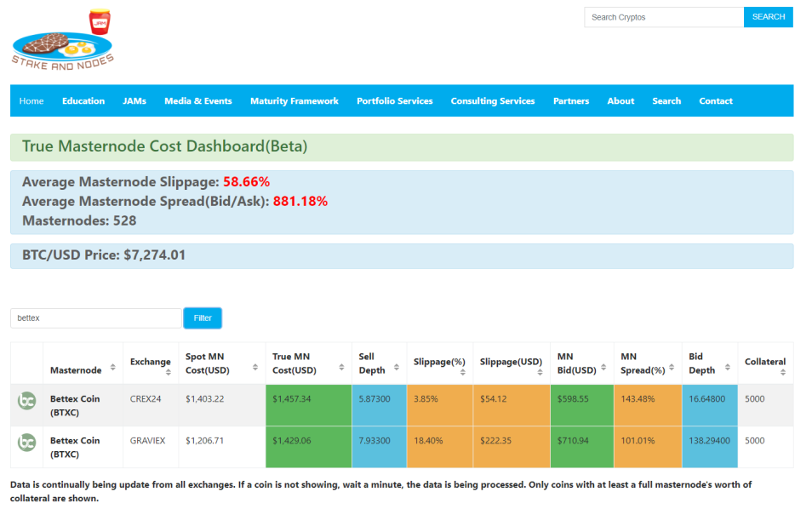Viewport: 812px width, 526px height.
Task: Sort by True MN Cost(USD) arrows
Action: coord(342,367)
